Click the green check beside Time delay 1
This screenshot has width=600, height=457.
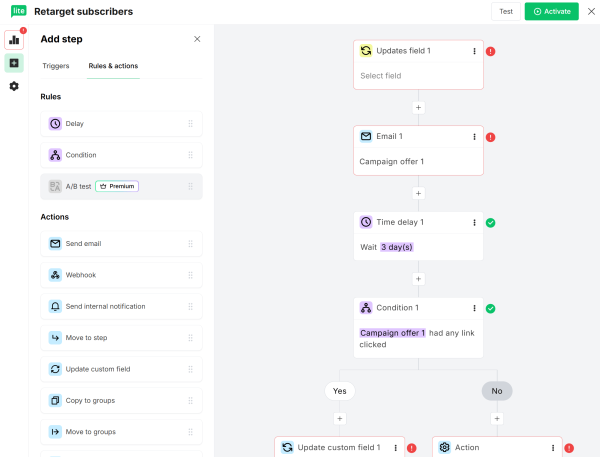491,223
